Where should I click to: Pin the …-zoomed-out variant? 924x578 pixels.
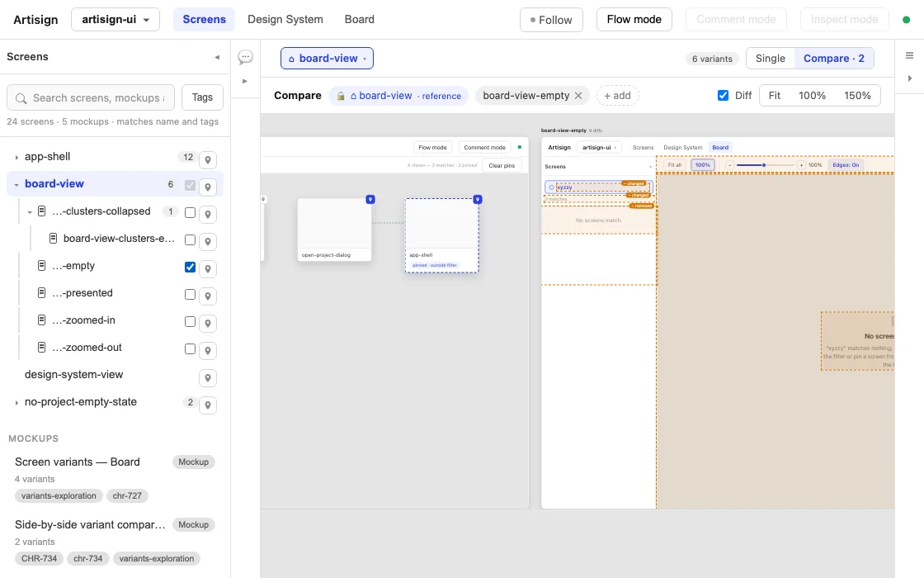207,350
